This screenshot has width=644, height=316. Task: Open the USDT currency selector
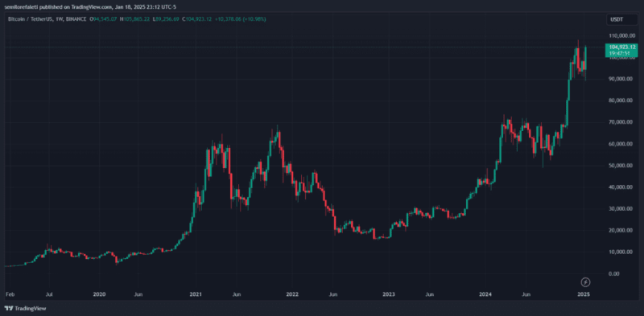pos(621,19)
